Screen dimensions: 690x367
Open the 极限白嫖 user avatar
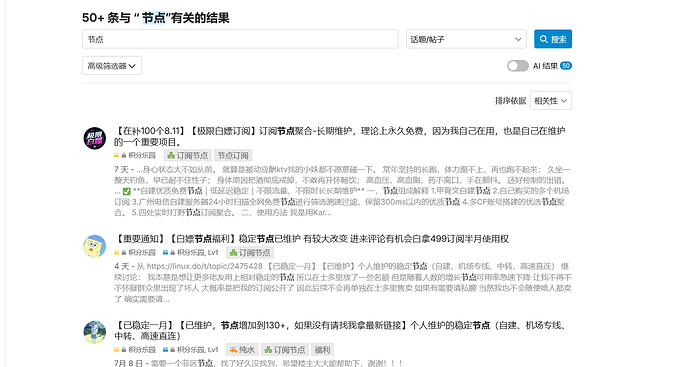tap(95, 138)
